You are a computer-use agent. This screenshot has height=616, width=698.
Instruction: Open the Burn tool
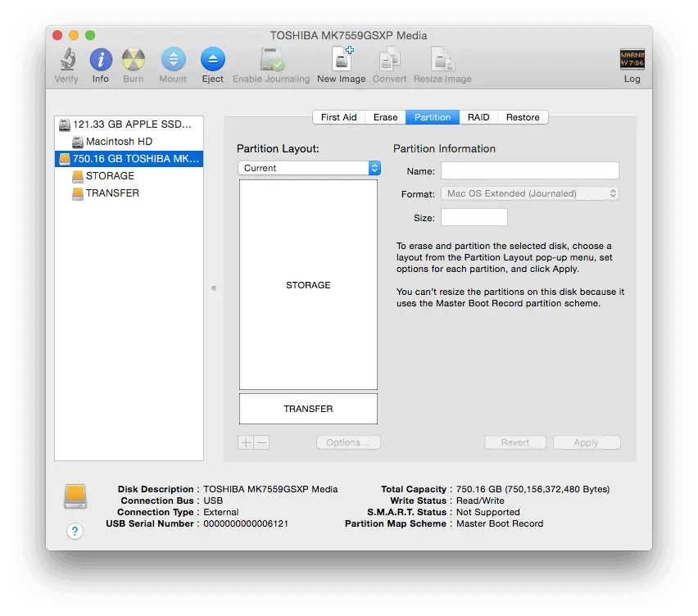pyautogui.click(x=134, y=61)
